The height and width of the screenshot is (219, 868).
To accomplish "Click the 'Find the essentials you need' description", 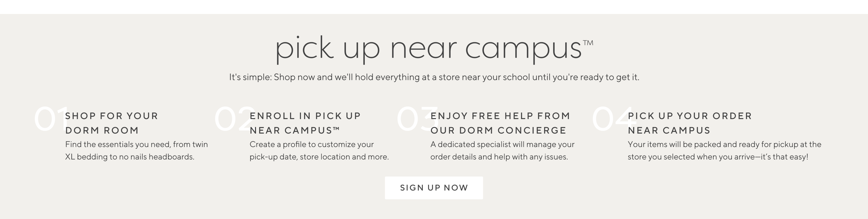I will pos(136,144).
